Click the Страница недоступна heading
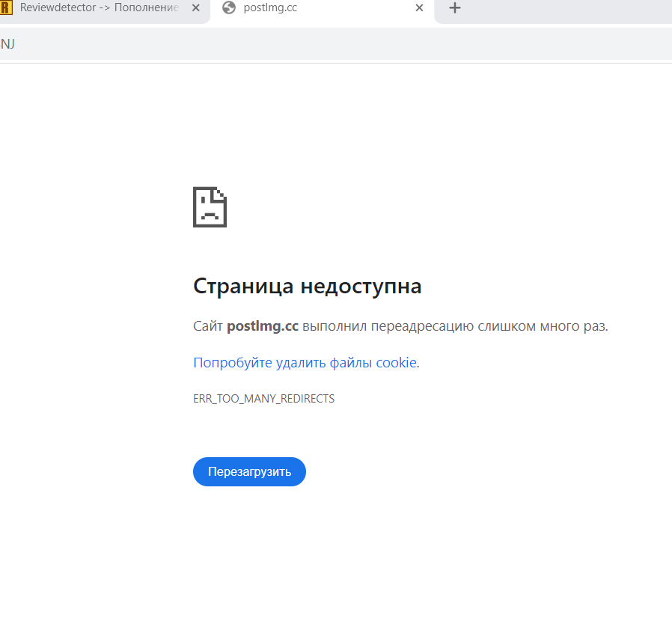672x633 pixels. tap(308, 286)
